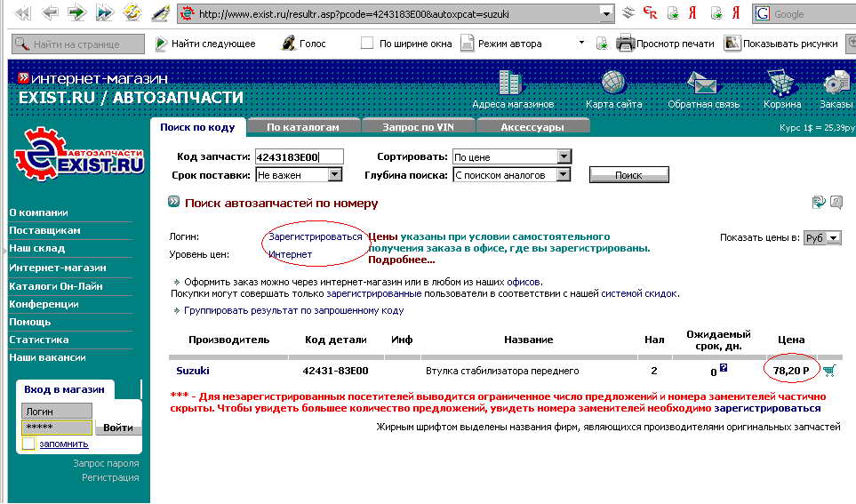Click the Карта сайта globe icon
Image resolution: width=856 pixels, height=504 pixels.
coord(614,84)
